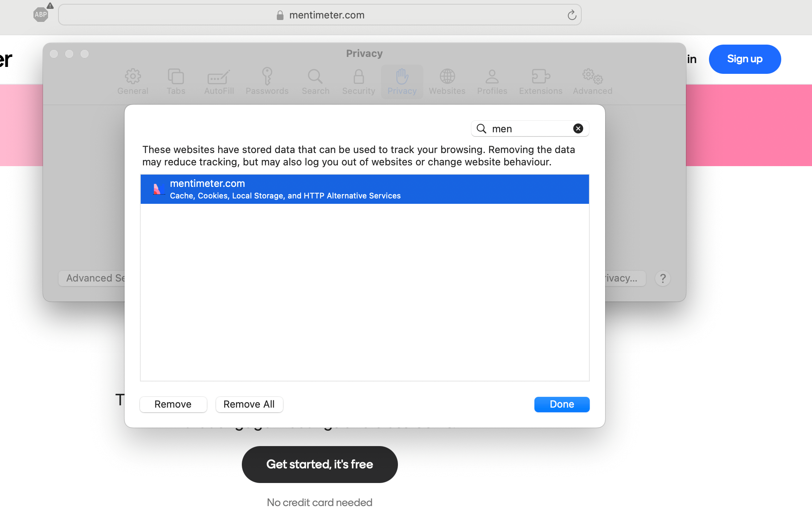This screenshot has height=523, width=812.
Task: Click the Advanced Settings button behind the dialog
Action: coord(92,278)
